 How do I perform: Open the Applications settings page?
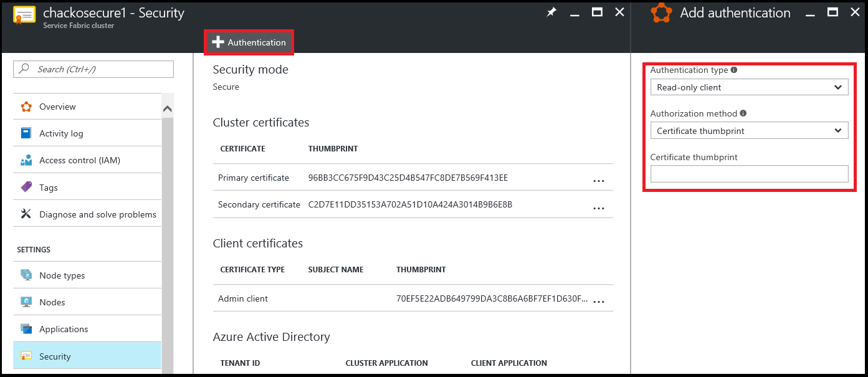pyautogui.click(x=87, y=329)
